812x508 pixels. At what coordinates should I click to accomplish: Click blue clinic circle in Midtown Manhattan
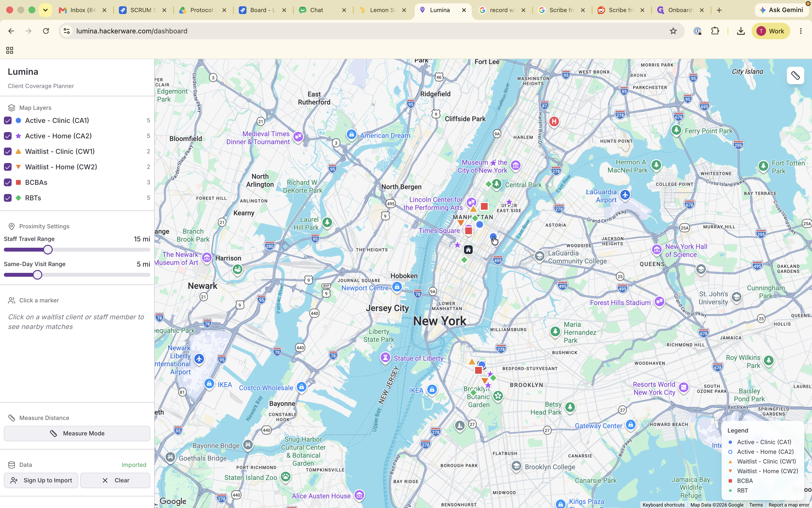(x=479, y=224)
